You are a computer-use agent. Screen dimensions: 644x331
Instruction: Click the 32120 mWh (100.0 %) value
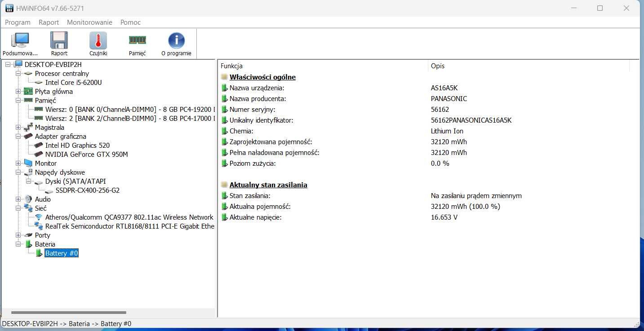point(466,207)
